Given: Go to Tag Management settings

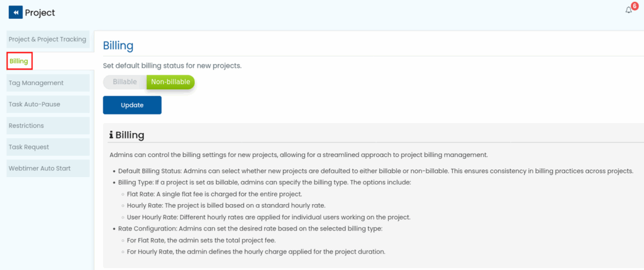Looking at the screenshot, I should pos(36,82).
